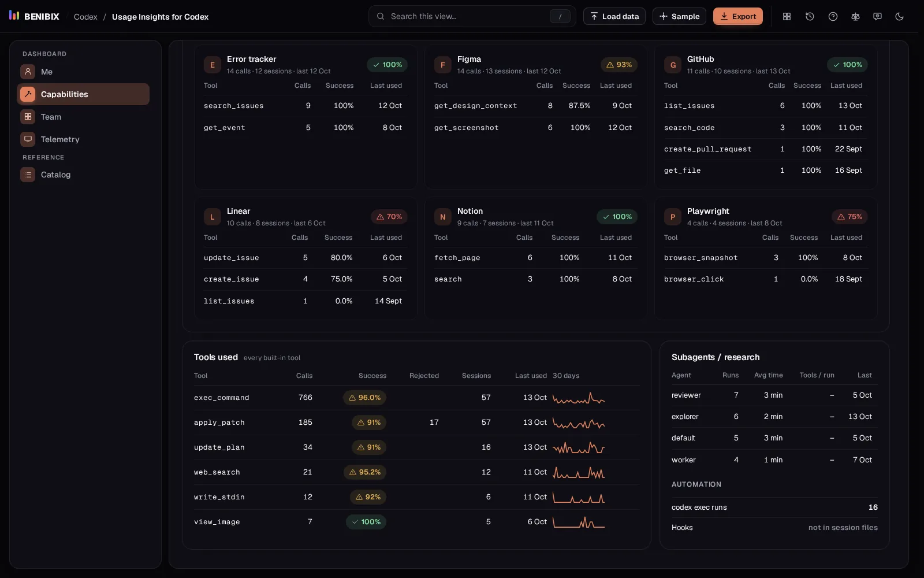This screenshot has width=924, height=578.
Task: Click the explorer agent row
Action: pos(774,417)
